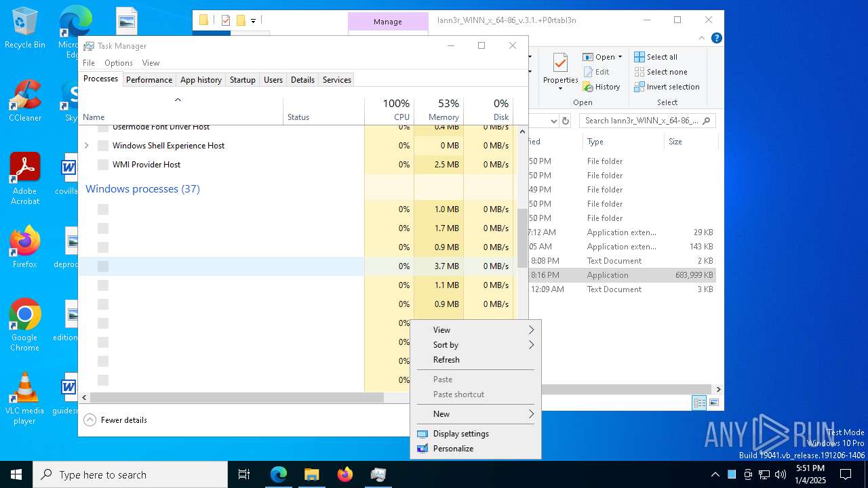Launch Google Chrome from the desktop
The width and height of the screenshot is (868, 488).
click(x=25, y=325)
